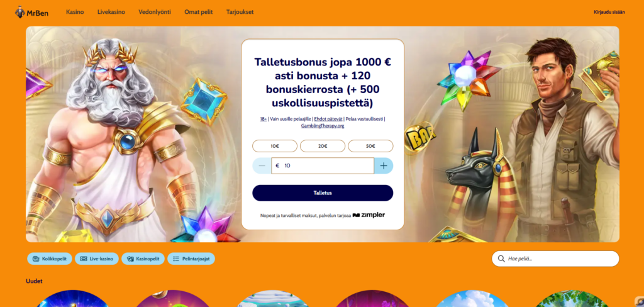Open the Ehdot pätevät terms link
The width and height of the screenshot is (644, 307).
(x=328, y=119)
